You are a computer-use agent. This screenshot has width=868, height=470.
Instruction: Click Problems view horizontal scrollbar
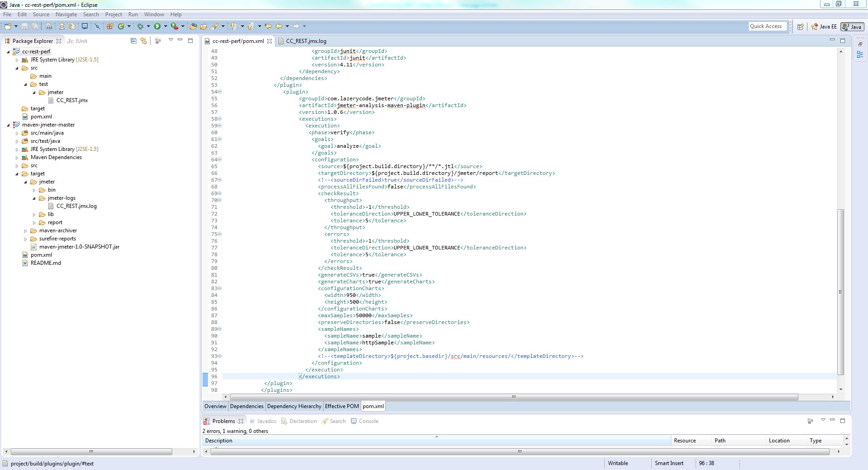click(520, 451)
